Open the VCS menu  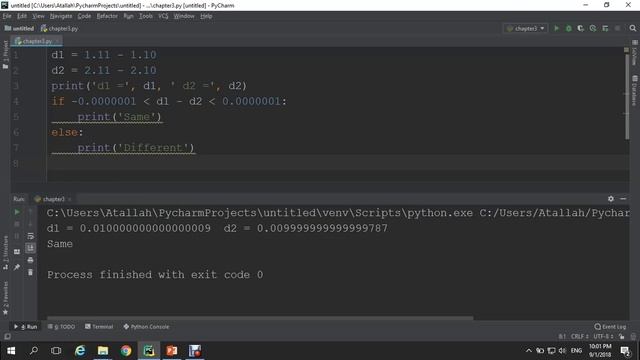coord(163,16)
